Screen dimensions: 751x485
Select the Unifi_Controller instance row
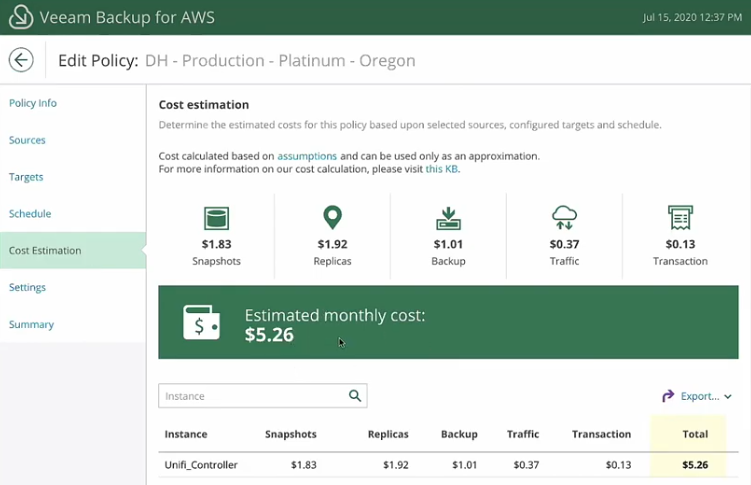pyautogui.click(x=448, y=465)
